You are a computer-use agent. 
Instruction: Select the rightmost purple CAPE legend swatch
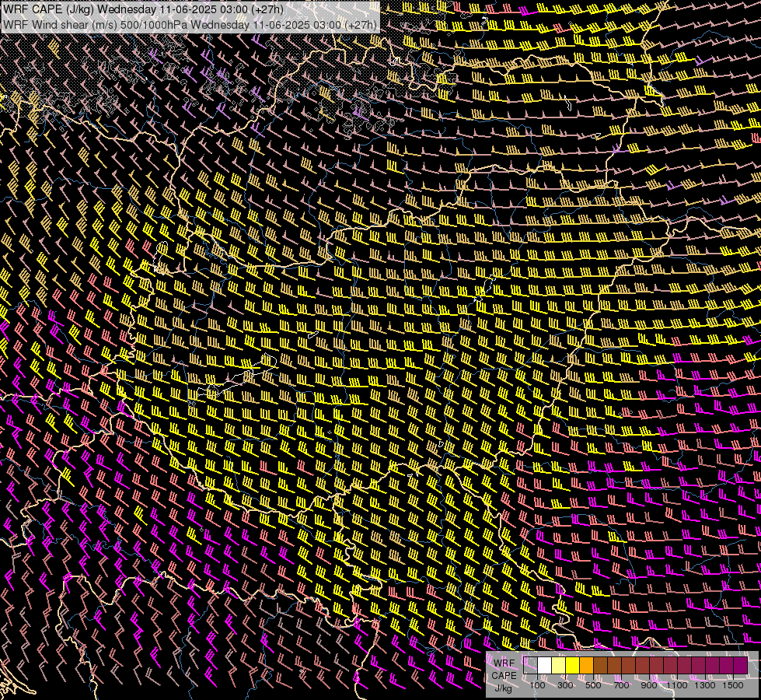[741, 666]
